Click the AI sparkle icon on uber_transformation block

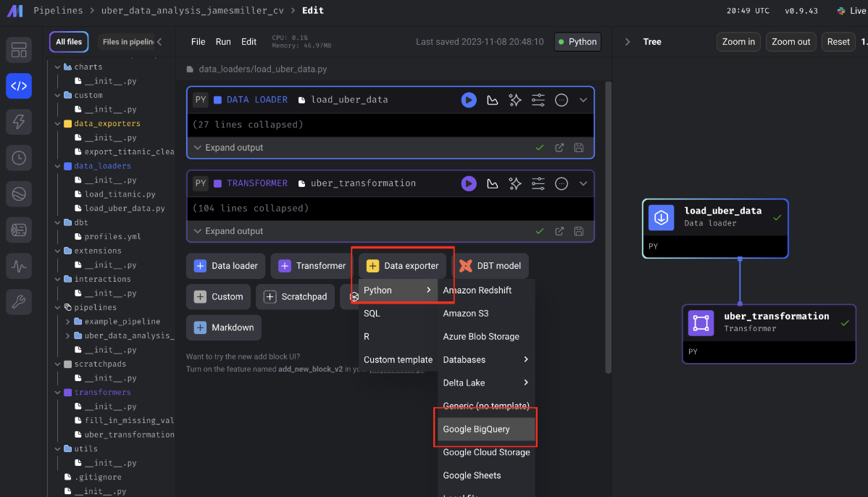tap(515, 183)
